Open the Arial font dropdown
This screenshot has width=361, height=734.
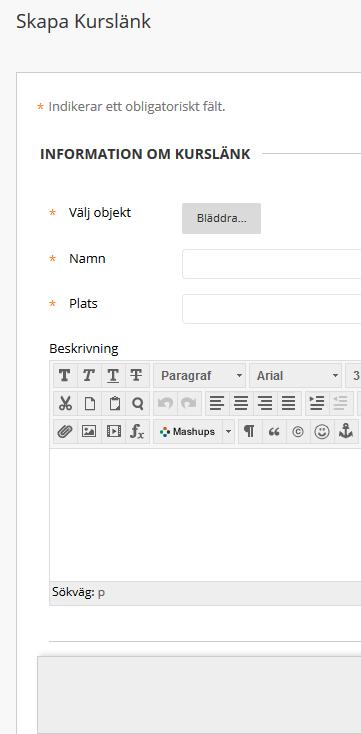[295, 375]
